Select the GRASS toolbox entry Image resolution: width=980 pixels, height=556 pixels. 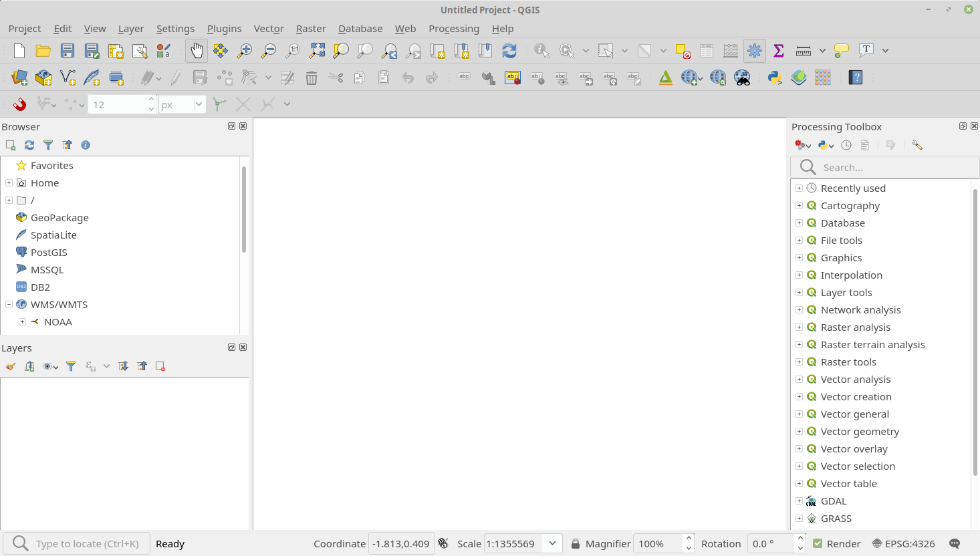[836, 519]
